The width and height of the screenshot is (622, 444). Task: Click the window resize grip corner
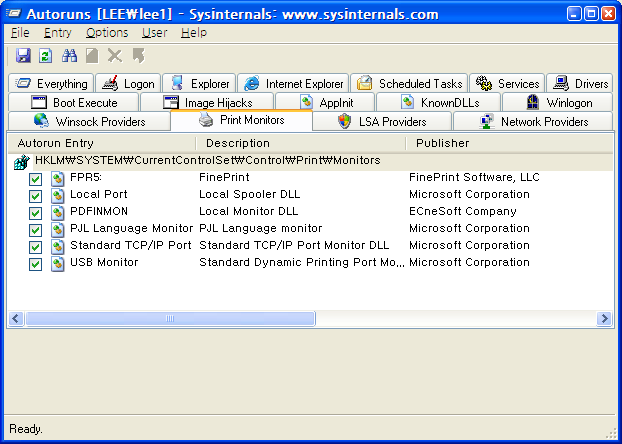click(611, 434)
